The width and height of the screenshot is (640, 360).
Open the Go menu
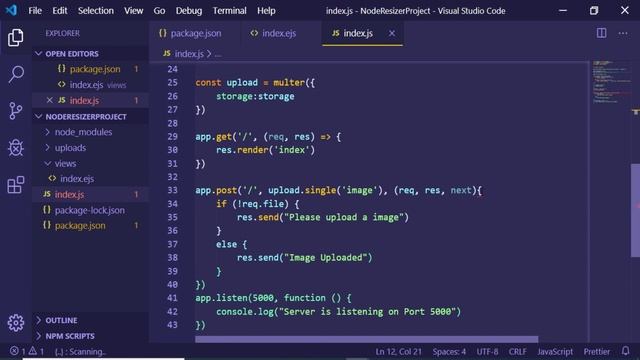tap(159, 11)
